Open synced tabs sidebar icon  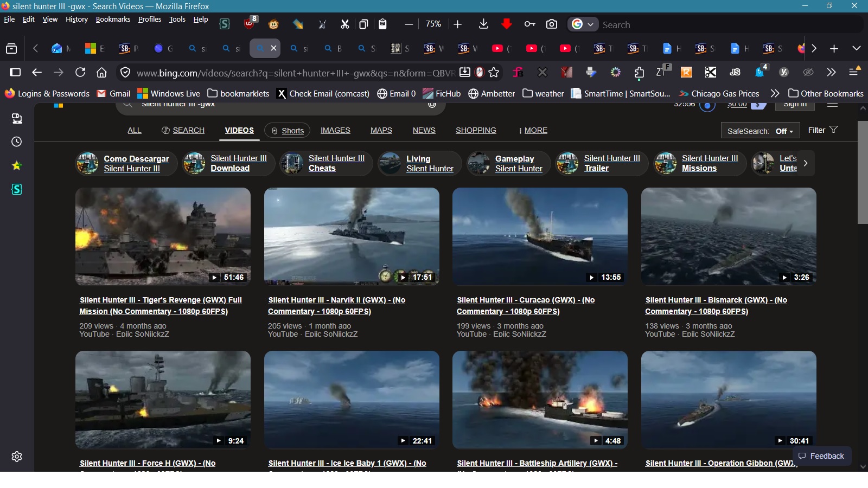tap(17, 118)
